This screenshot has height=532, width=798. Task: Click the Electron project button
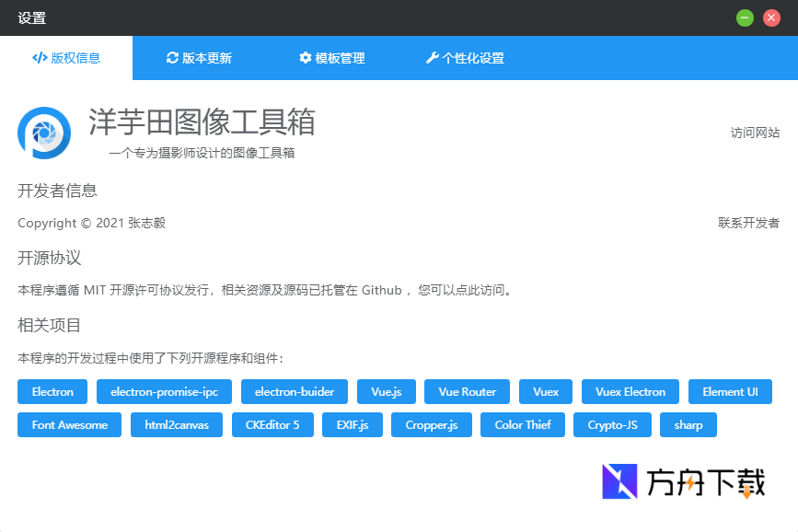pos(52,391)
